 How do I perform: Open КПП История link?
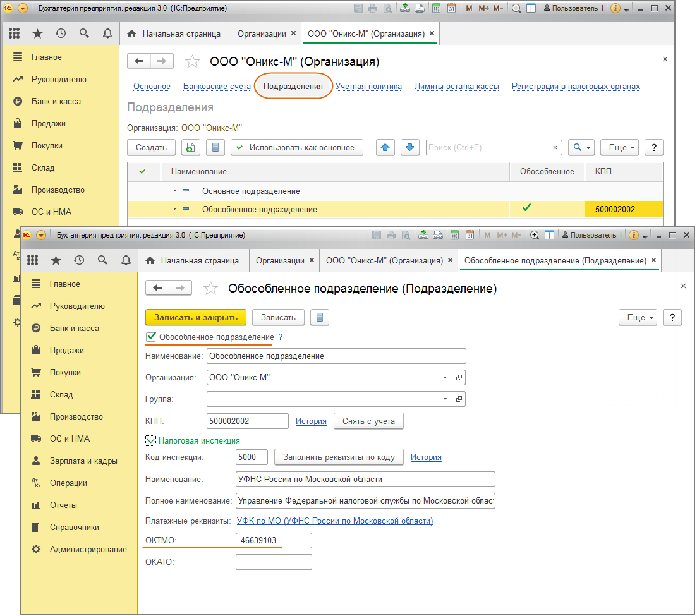click(311, 421)
